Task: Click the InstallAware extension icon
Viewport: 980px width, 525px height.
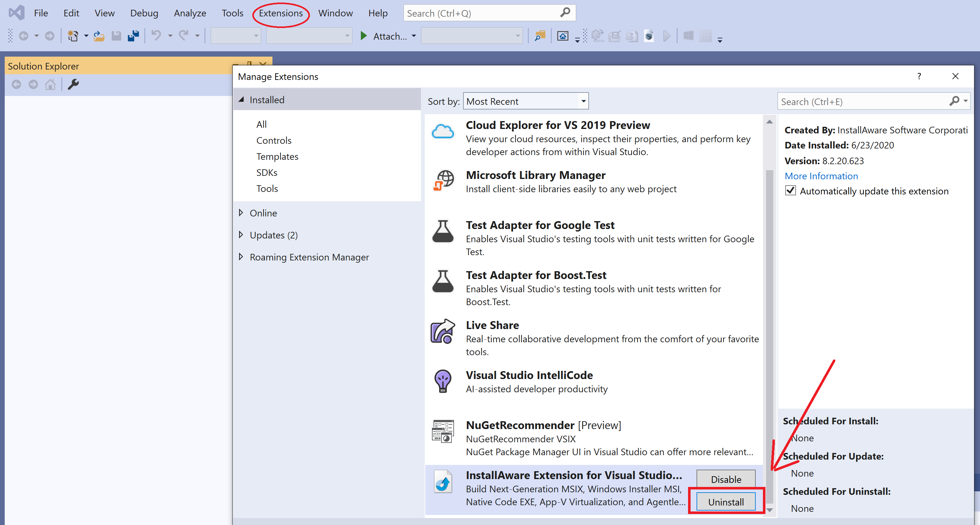Action: point(443,481)
